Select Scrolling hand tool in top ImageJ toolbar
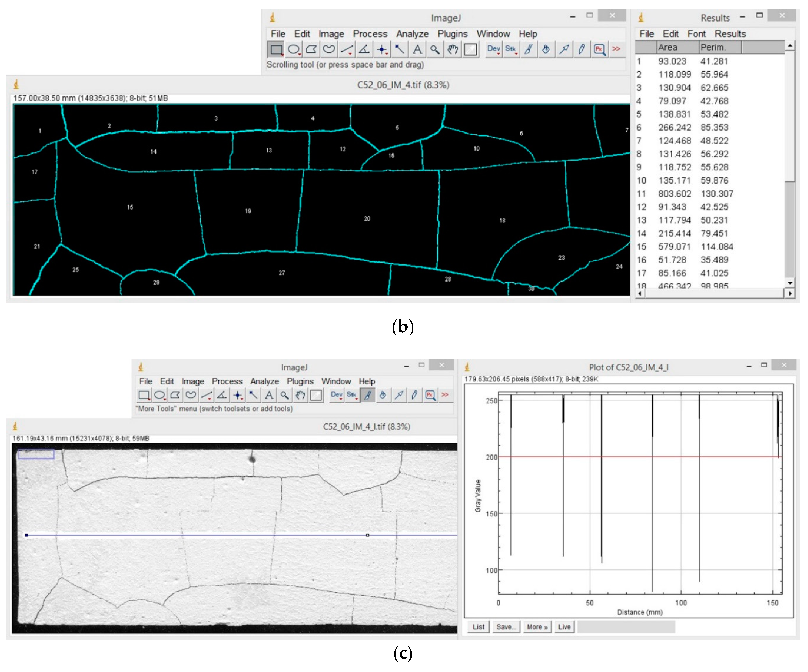This screenshot has width=808, height=672. coord(452,49)
